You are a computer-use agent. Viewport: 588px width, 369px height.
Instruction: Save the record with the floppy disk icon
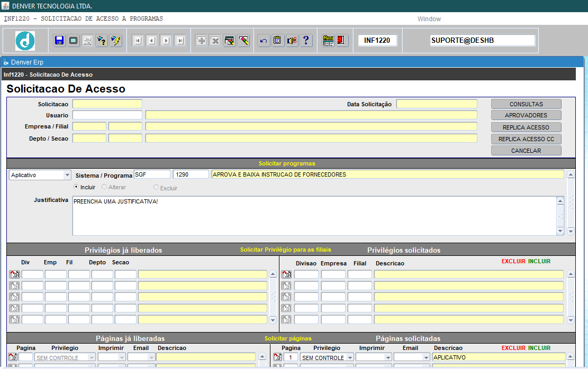(59, 41)
